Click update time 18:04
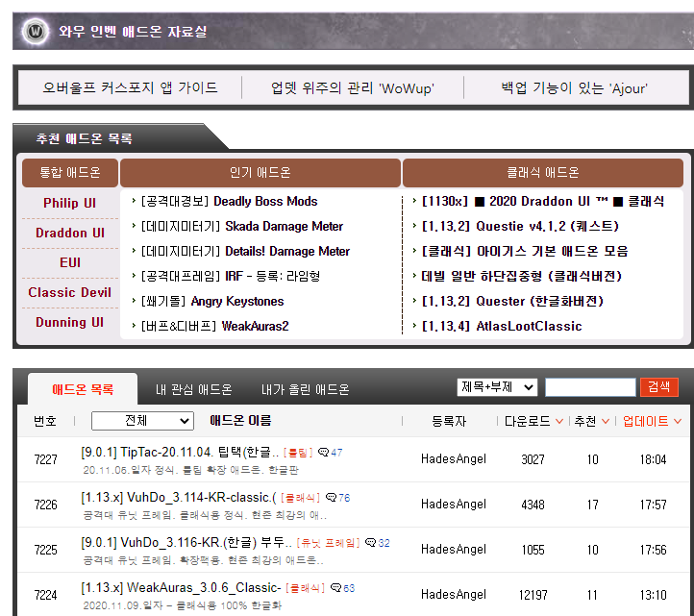The height and width of the screenshot is (616, 694). [x=653, y=459]
